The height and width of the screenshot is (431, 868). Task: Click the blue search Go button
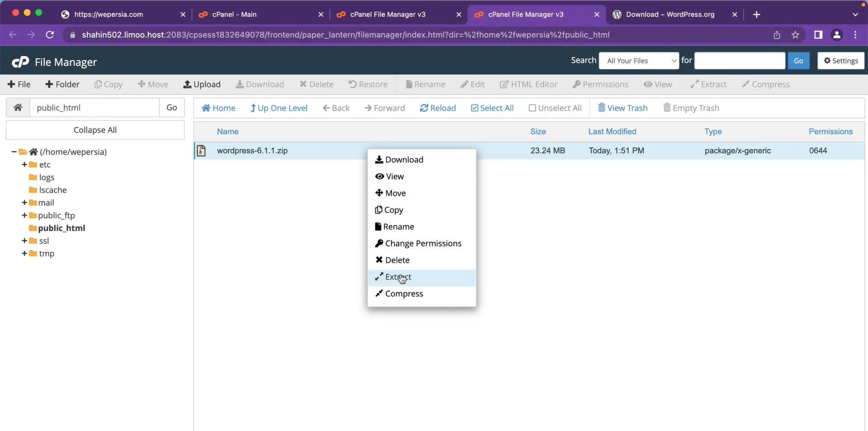[x=798, y=61]
